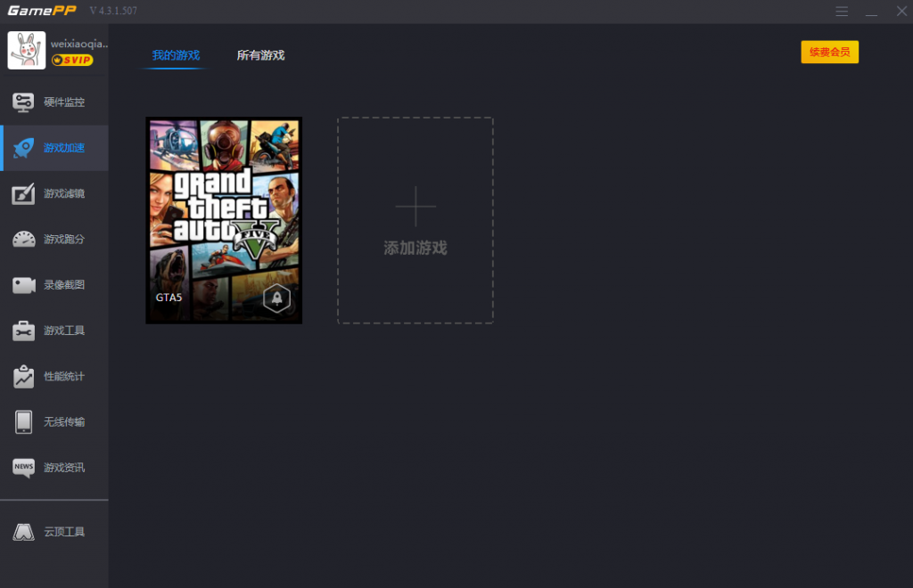Click the weixiaoqia username
The height and width of the screenshot is (588, 913).
pyautogui.click(x=79, y=44)
